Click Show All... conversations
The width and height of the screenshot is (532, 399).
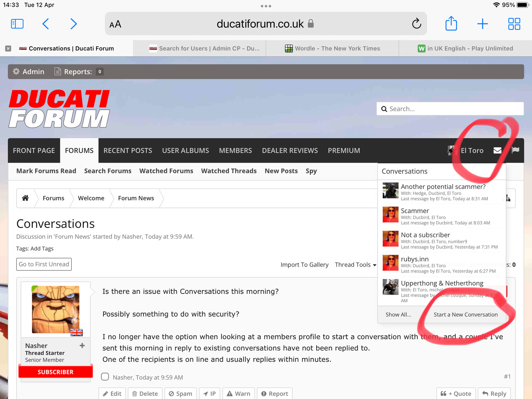click(x=398, y=315)
